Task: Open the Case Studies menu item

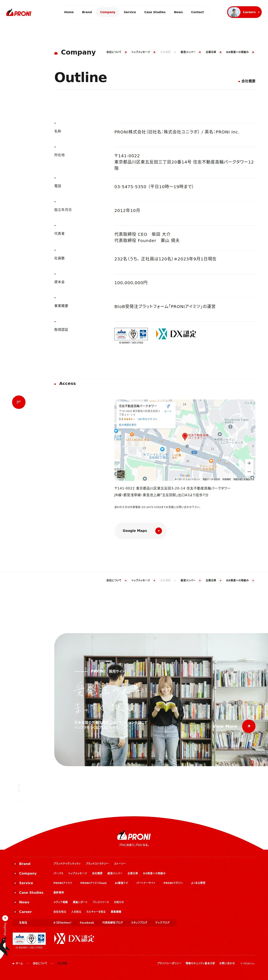Action: point(155,12)
